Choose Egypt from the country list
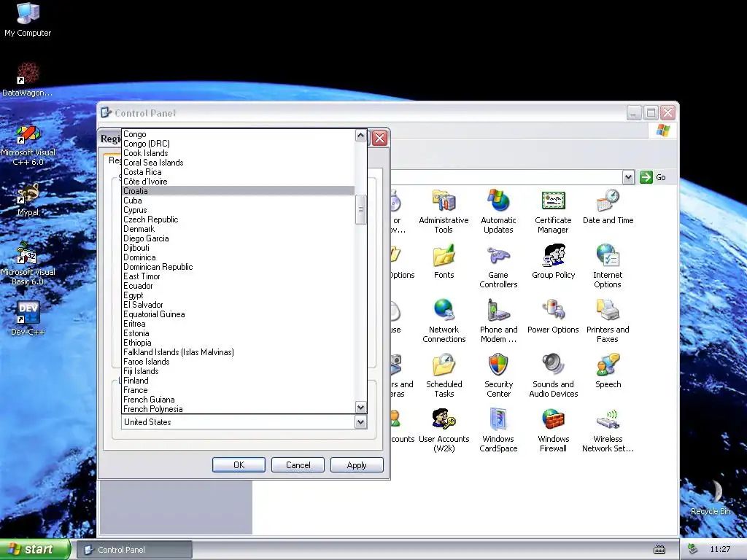The height and width of the screenshot is (560, 747). click(x=239, y=295)
